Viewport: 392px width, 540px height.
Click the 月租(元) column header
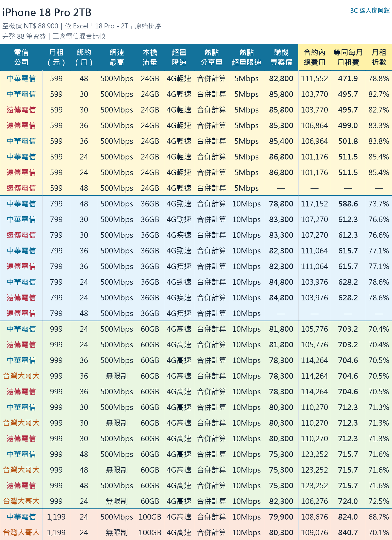(x=56, y=57)
